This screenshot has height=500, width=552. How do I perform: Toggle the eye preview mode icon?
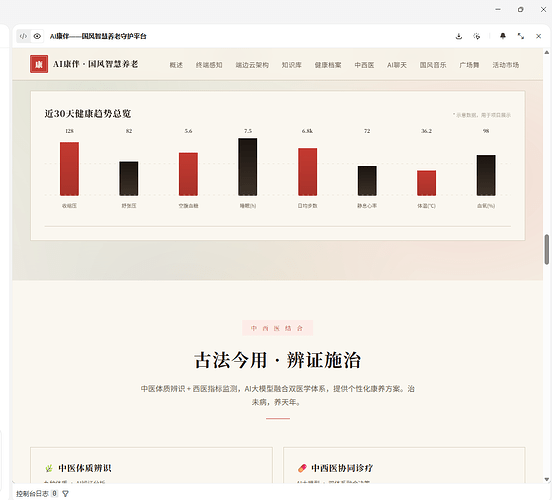[x=37, y=36]
